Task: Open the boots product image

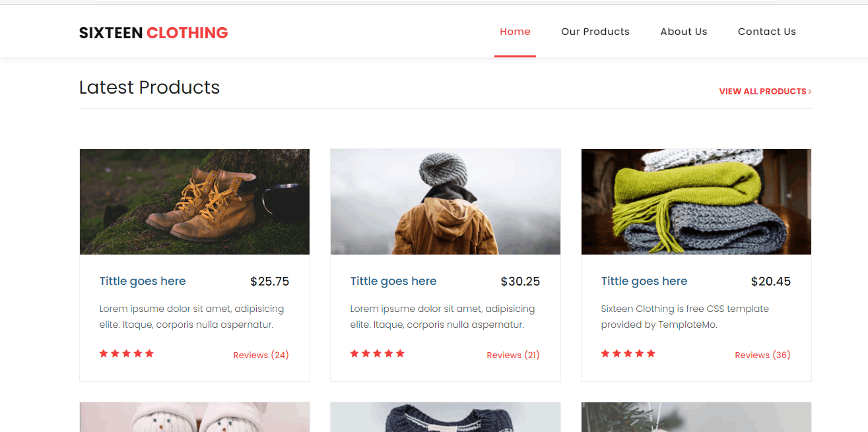Action: pyautogui.click(x=195, y=202)
